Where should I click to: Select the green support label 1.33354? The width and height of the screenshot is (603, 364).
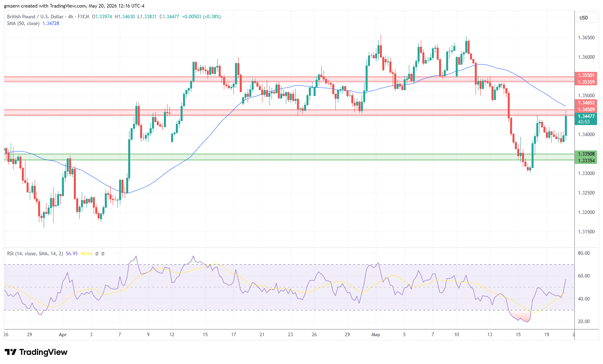click(586, 161)
